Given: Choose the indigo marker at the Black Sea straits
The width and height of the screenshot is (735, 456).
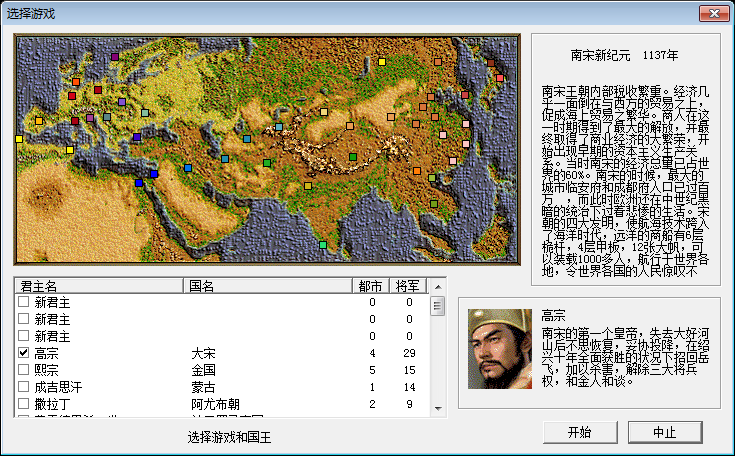Looking at the screenshot, I should [x=137, y=137].
